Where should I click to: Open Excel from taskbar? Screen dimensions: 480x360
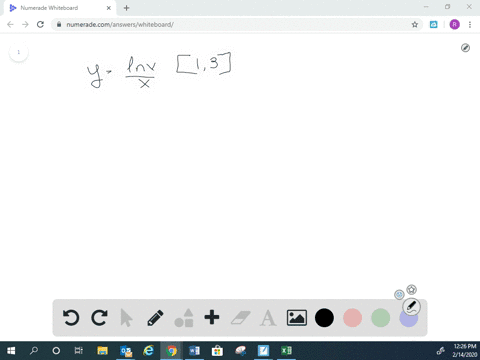point(286,351)
